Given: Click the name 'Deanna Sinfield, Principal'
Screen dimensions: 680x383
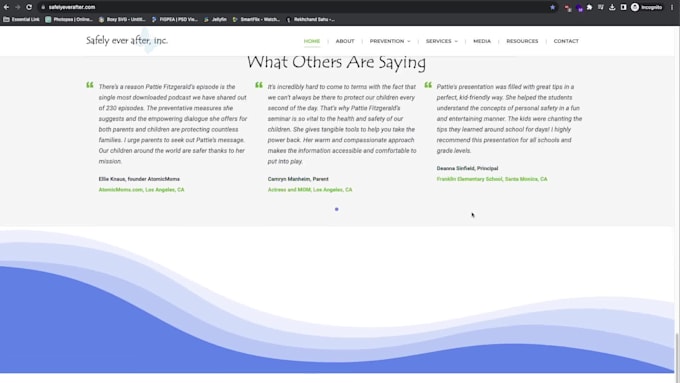Looking at the screenshot, I should 468,168.
